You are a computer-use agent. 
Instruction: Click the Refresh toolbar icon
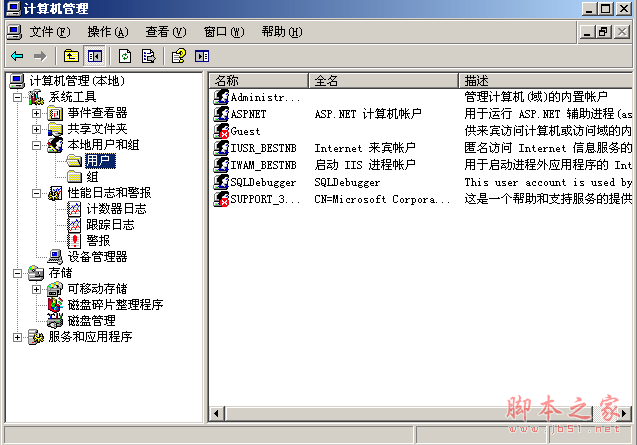(x=125, y=56)
